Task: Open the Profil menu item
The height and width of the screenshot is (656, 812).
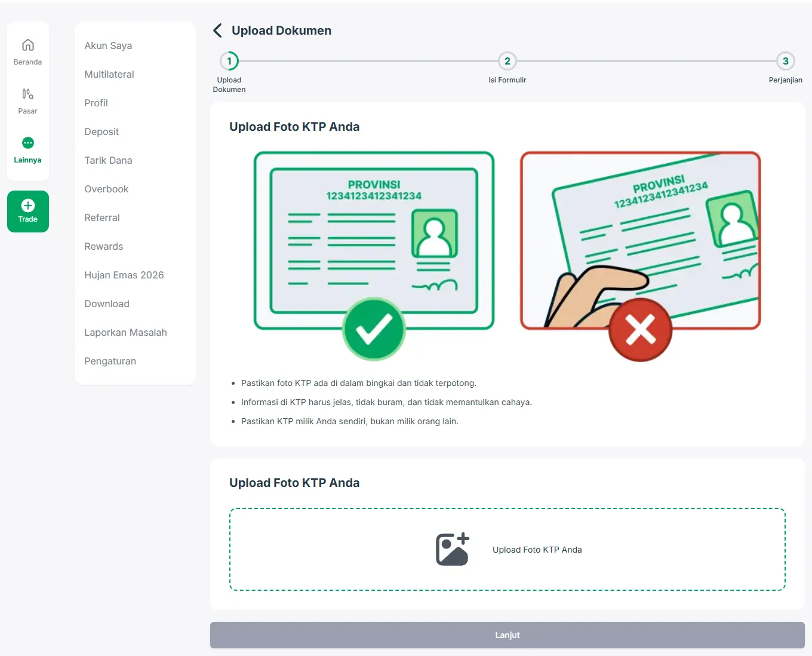Action: [96, 103]
